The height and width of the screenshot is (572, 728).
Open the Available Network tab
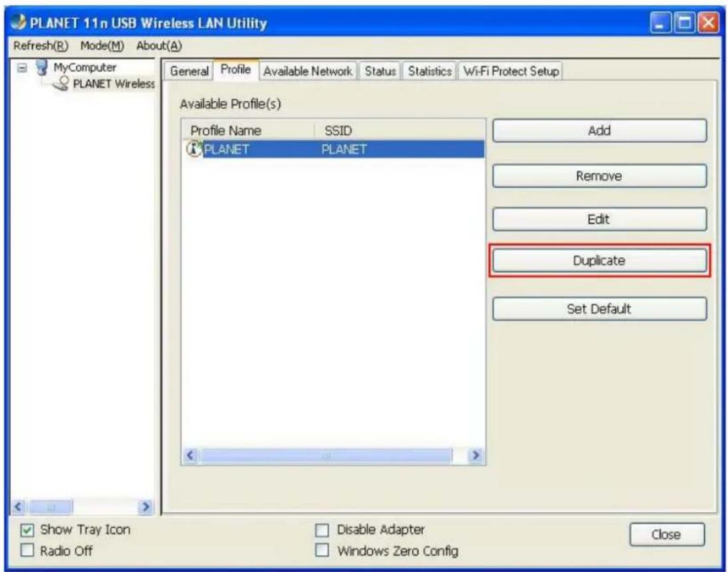click(x=308, y=71)
